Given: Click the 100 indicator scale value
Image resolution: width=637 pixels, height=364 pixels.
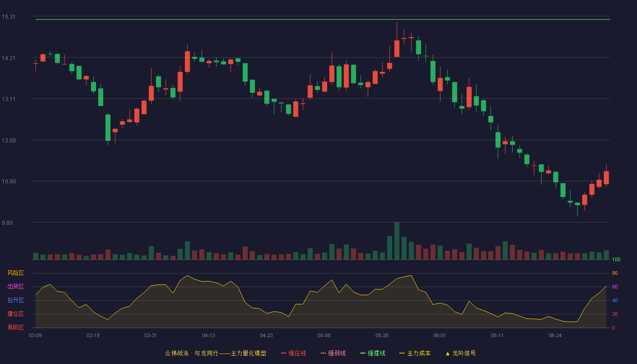Looking at the screenshot, I should coord(616,260).
